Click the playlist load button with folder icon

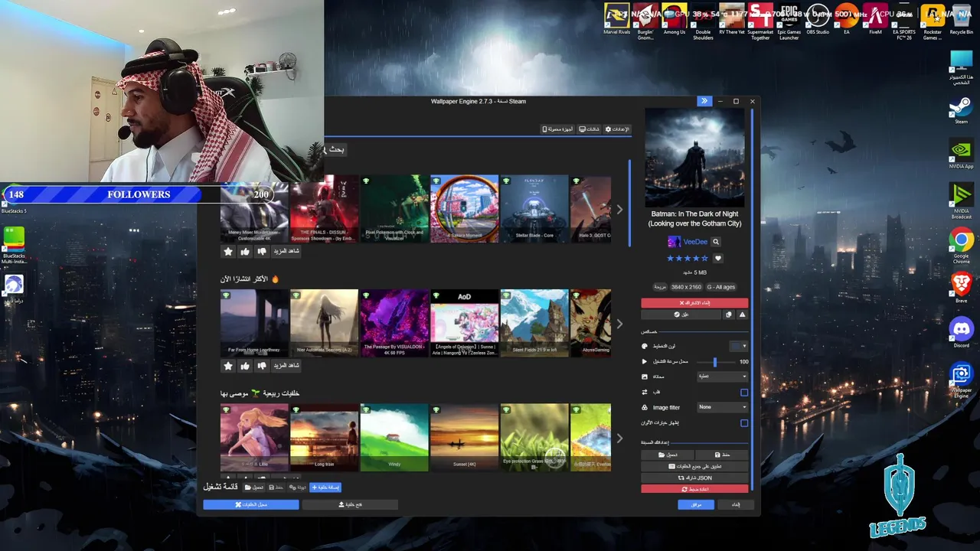[256, 487]
